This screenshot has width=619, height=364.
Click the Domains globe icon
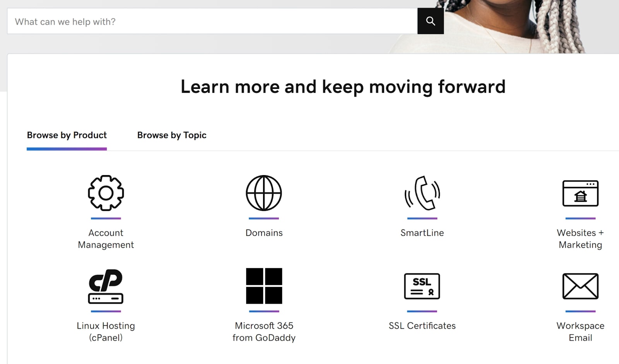[x=264, y=193]
